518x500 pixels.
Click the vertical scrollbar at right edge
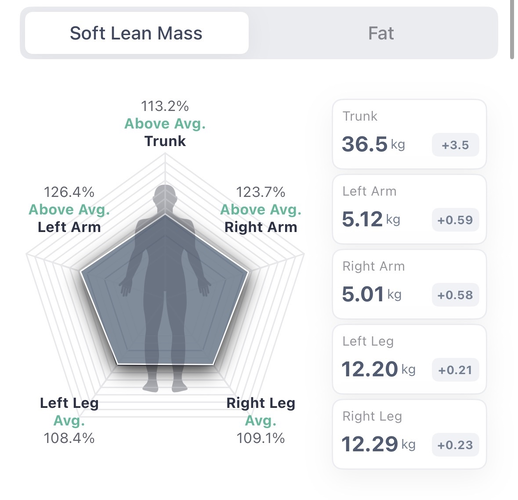[x=512, y=29]
